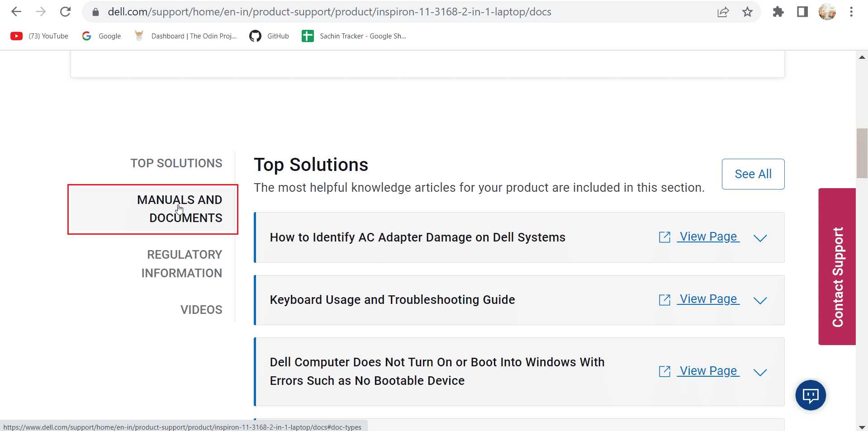Click the padlock site info icon
868x431 pixels.
point(95,12)
